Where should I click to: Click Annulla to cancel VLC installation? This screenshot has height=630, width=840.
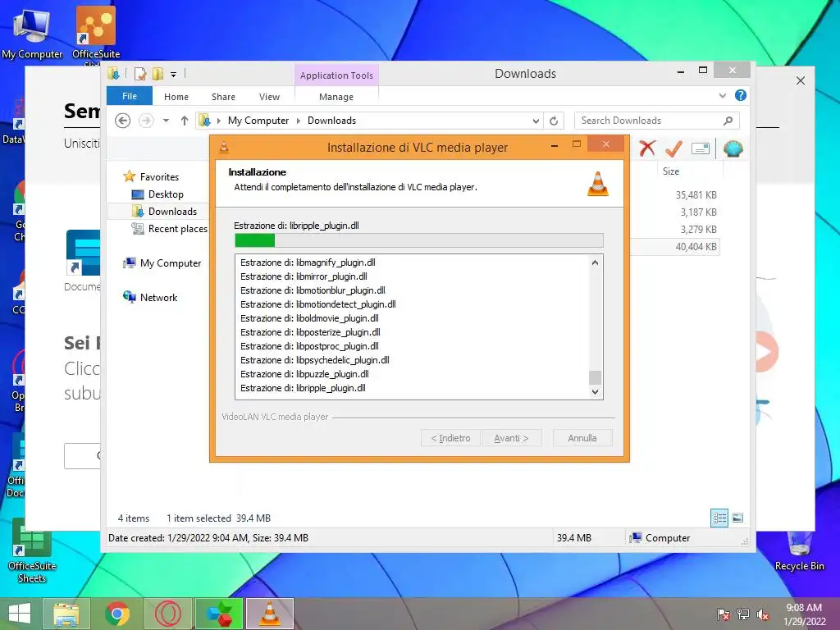tap(582, 438)
